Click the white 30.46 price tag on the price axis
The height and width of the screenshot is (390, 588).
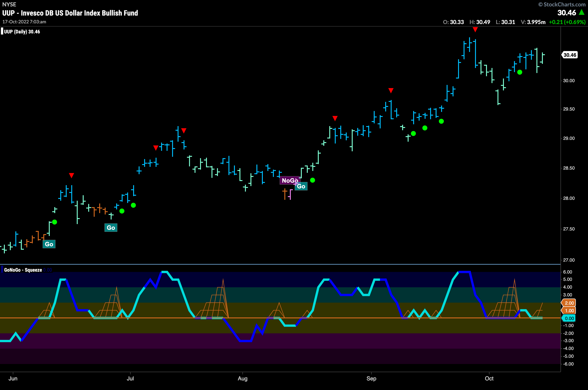(570, 55)
